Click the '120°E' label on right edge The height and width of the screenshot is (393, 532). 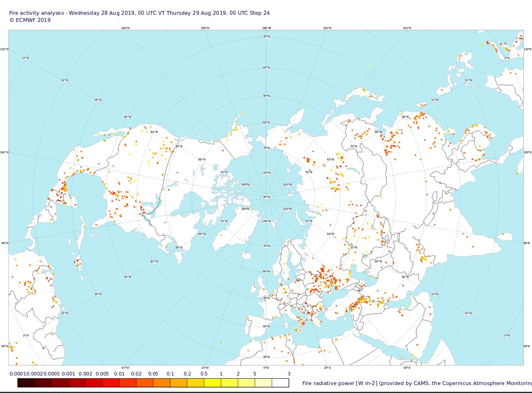pos(528,49)
